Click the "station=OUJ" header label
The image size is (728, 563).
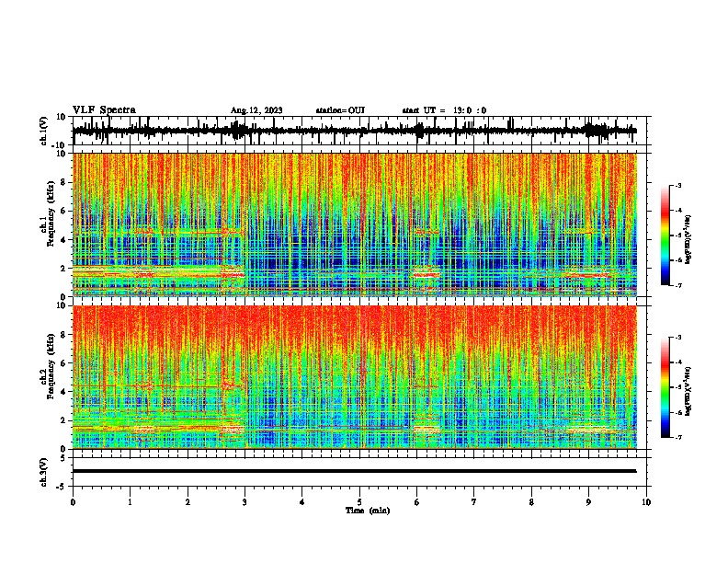pos(340,110)
